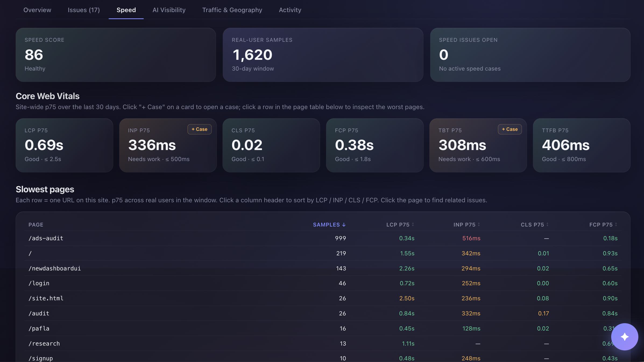Switch to the Overview tab
Image resolution: width=644 pixels, height=362 pixels.
tap(37, 10)
